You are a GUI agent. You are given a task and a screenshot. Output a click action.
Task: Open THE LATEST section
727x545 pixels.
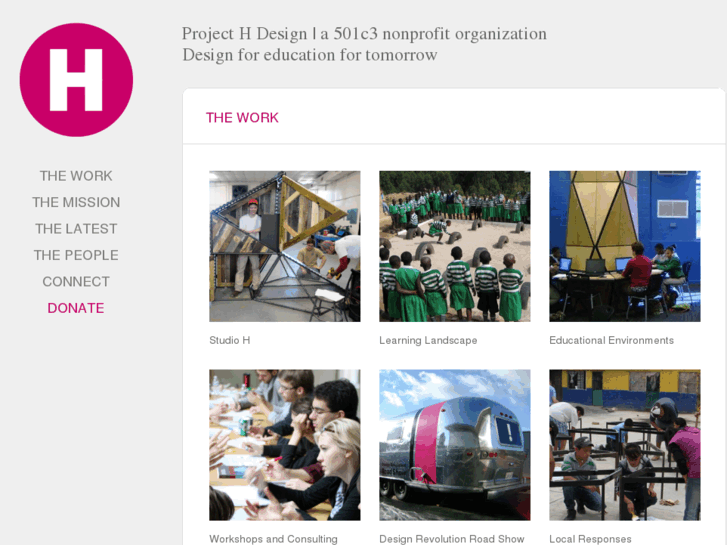[76, 229]
